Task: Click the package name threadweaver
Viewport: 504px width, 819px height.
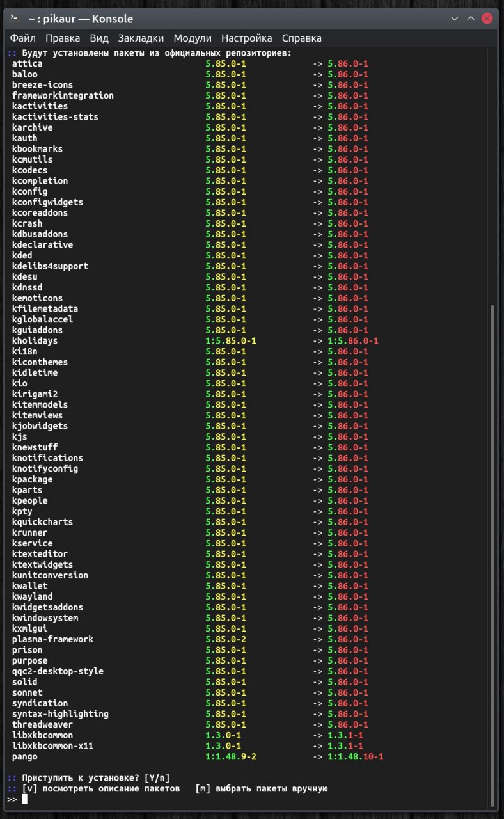Action: [x=42, y=725]
